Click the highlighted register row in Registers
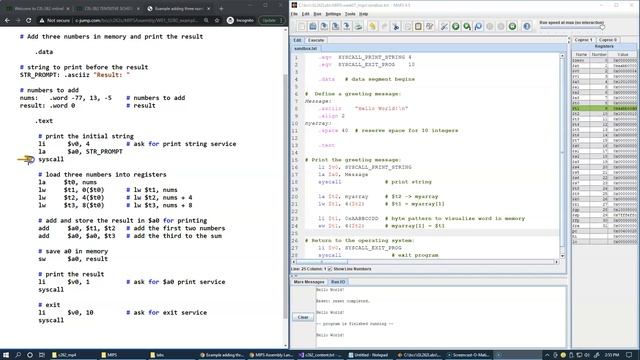Image resolution: width=640 pixels, height=360 pixels. [x=604, y=108]
